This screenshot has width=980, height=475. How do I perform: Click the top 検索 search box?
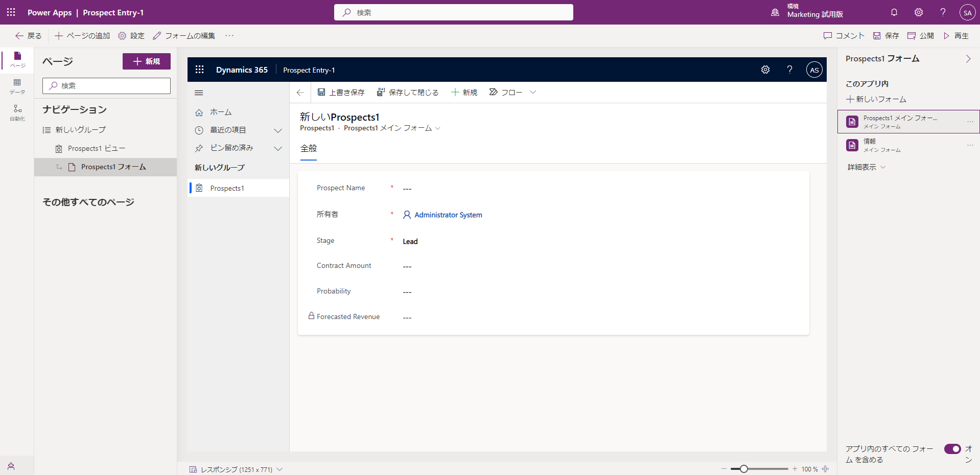pyautogui.click(x=454, y=12)
